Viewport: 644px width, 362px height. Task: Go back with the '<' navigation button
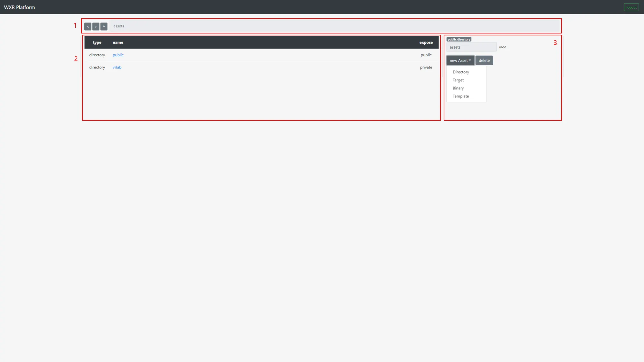(88, 26)
